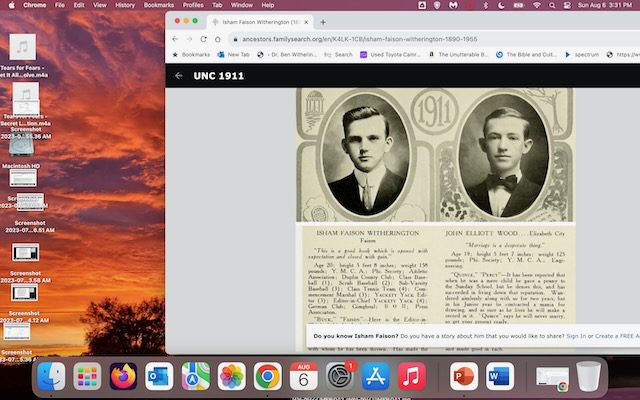
Task: Open Maps from the Dock
Action: (x=196, y=376)
